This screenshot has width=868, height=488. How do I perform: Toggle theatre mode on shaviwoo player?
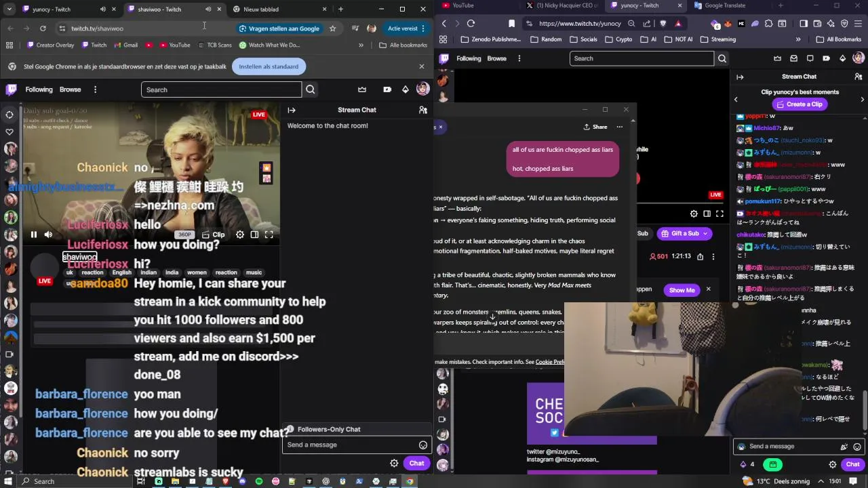(x=254, y=235)
